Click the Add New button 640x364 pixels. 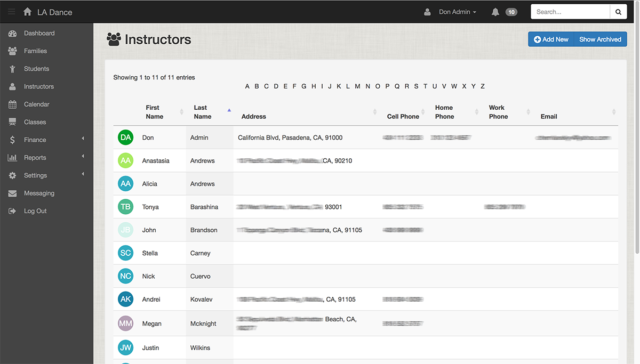551,39
